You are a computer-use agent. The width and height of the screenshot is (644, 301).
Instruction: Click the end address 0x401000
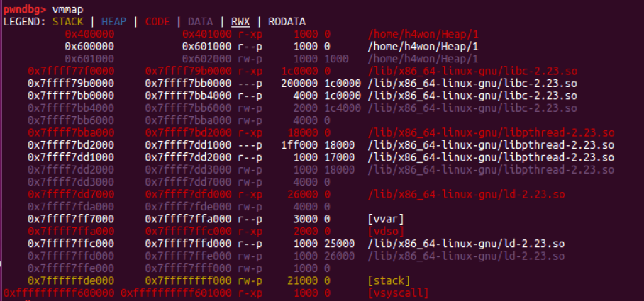206,34
